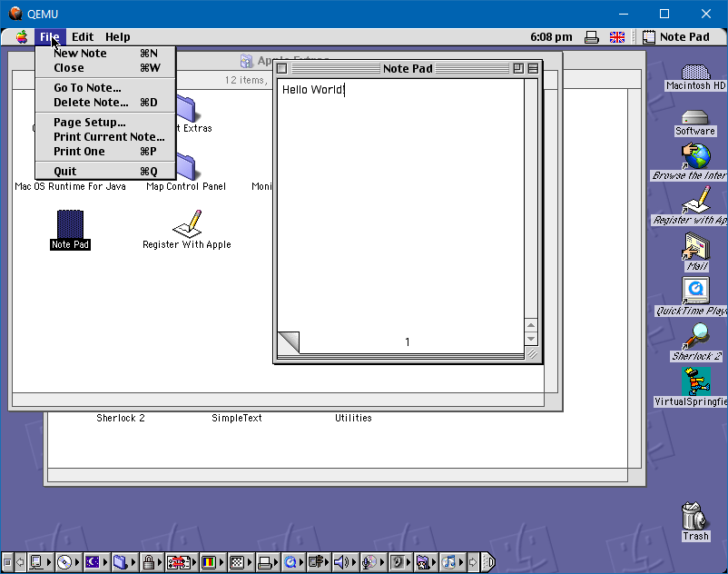The width and height of the screenshot is (728, 574).
Task: Click the sound volume control strip icon
Action: [x=342, y=562]
